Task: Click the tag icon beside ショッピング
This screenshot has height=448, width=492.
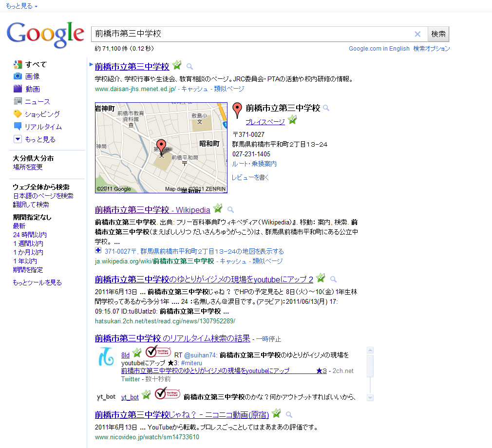Action: pyautogui.click(x=18, y=114)
